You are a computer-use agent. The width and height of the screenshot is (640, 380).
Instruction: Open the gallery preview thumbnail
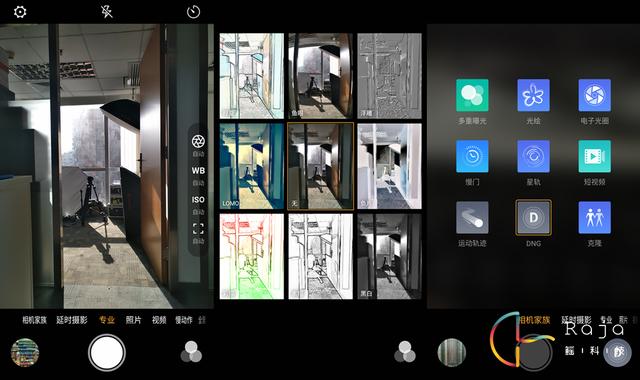[x=25, y=353]
